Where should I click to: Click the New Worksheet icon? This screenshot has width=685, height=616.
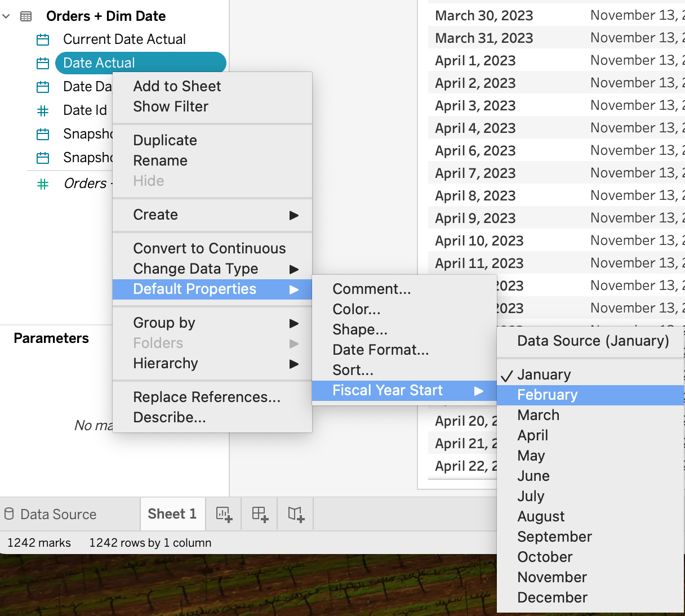(224, 514)
